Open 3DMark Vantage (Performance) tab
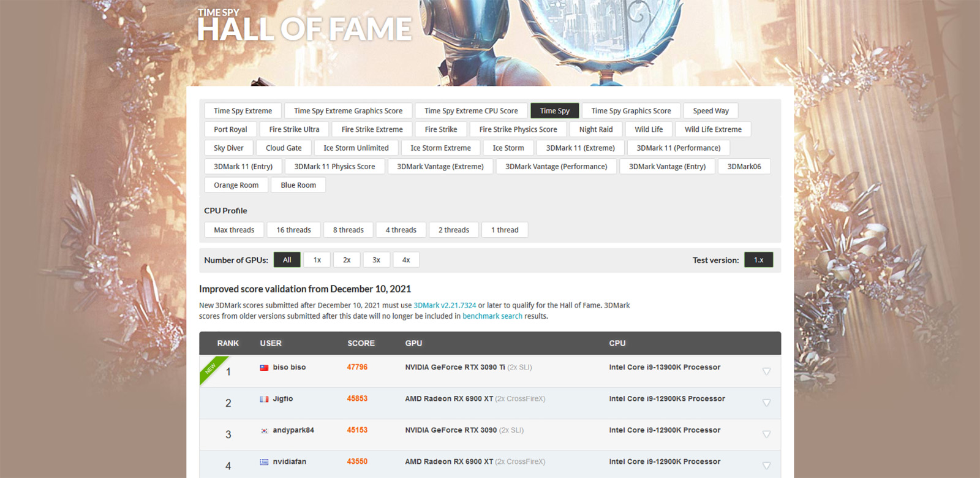Screen dimensions: 980x478 click(556, 167)
